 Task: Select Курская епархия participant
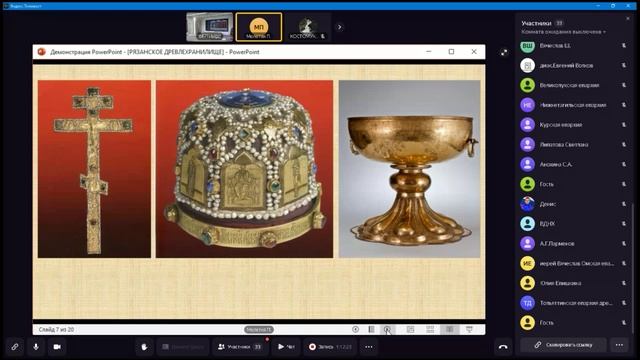click(573, 125)
